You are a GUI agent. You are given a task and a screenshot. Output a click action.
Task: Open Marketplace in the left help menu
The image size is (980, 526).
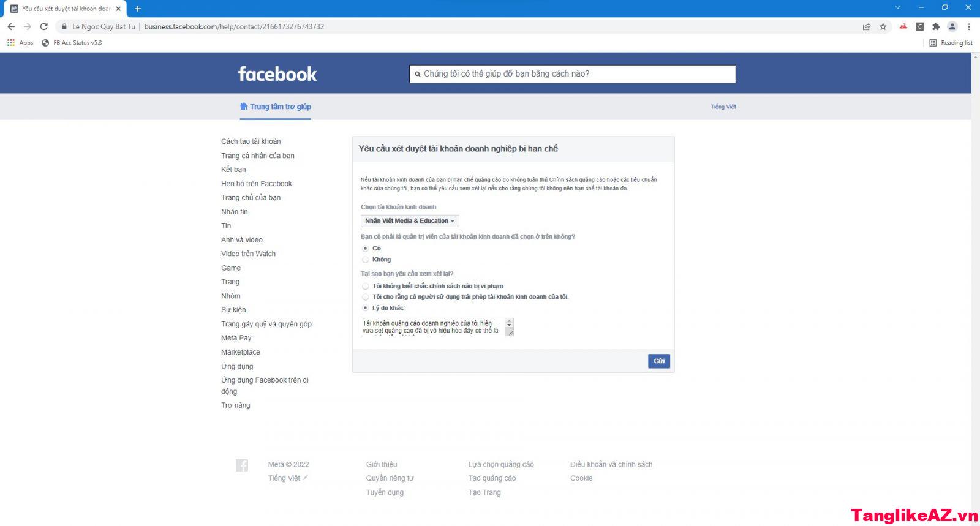pos(240,352)
